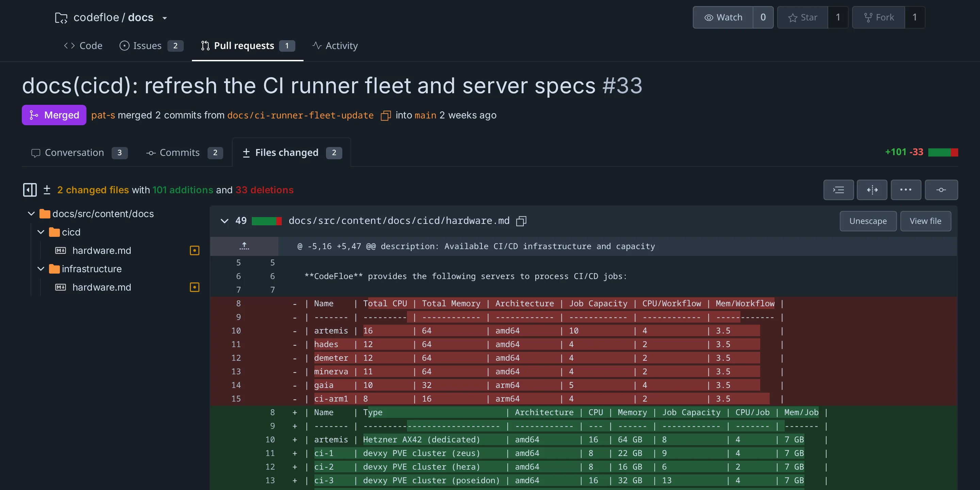This screenshot has height=490, width=980.
Task: Collapse the docs/src/content/docs folder
Action: 31,214
